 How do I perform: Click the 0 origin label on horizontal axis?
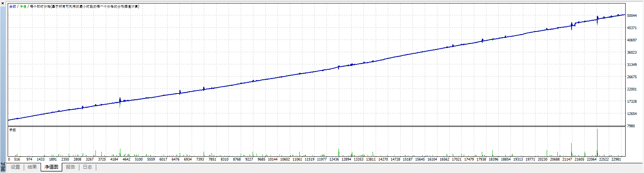coord(9,159)
